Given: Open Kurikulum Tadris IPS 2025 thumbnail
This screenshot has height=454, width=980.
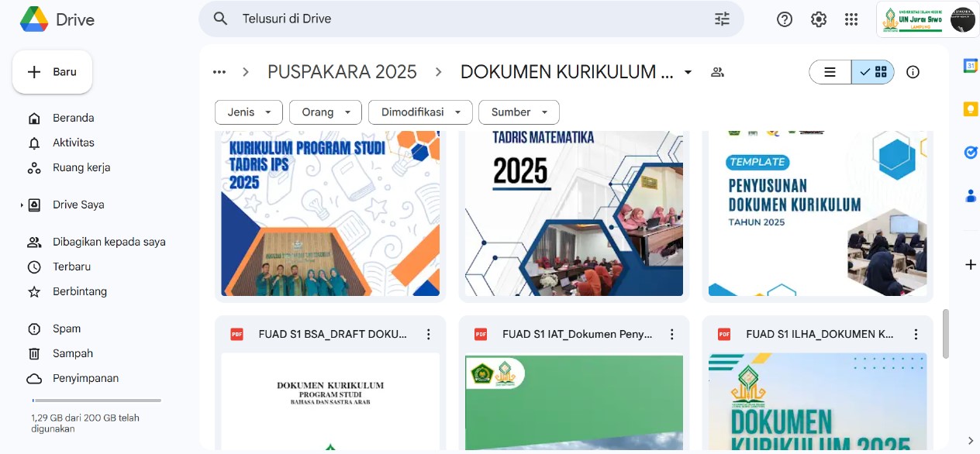Looking at the screenshot, I should (x=330, y=214).
